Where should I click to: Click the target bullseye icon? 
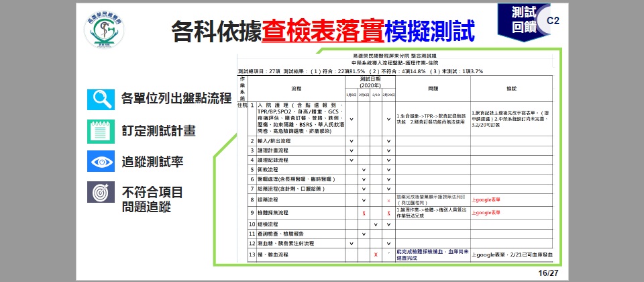[x=101, y=193]
